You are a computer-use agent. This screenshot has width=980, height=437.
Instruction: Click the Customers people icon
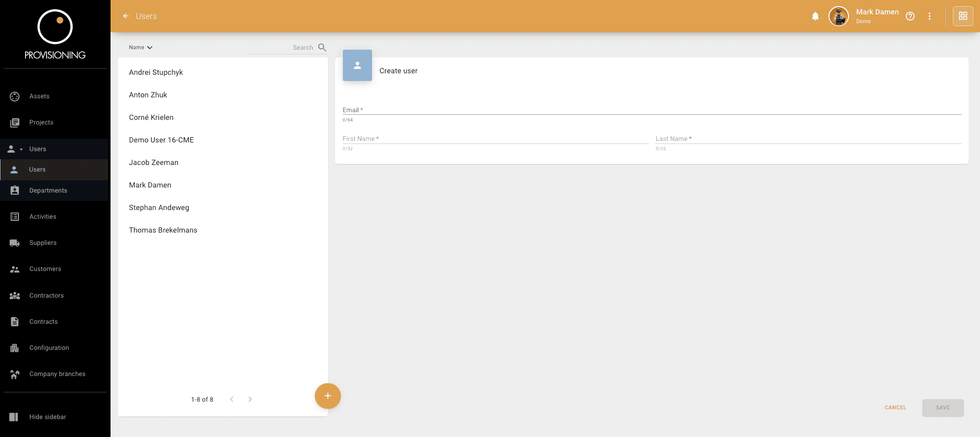[15, 269]
